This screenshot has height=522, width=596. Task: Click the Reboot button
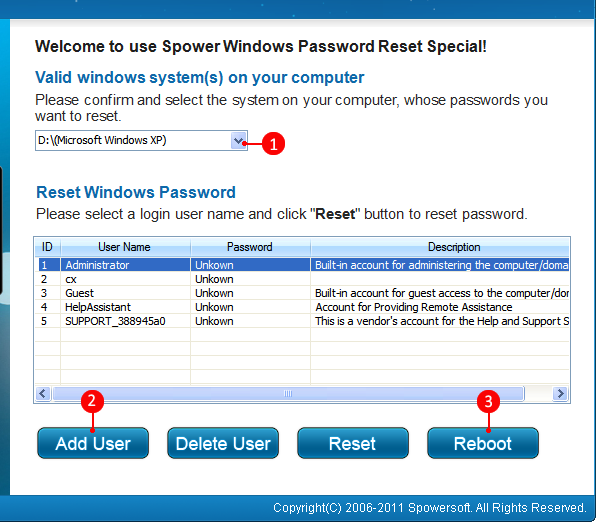483,443
